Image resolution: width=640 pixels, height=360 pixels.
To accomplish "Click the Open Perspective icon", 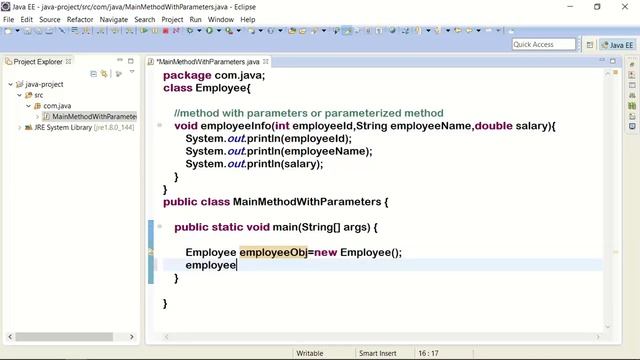I will 590,45.
